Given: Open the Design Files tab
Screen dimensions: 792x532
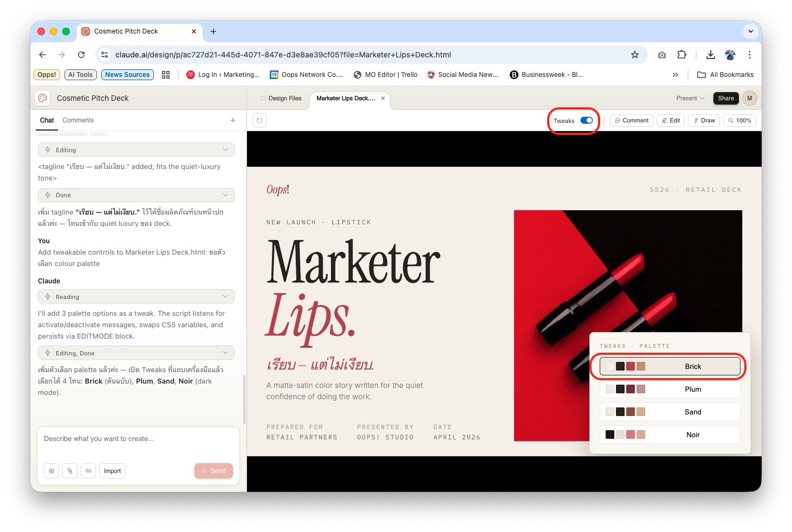Looking at the screenshot, I should pos(281,99).
